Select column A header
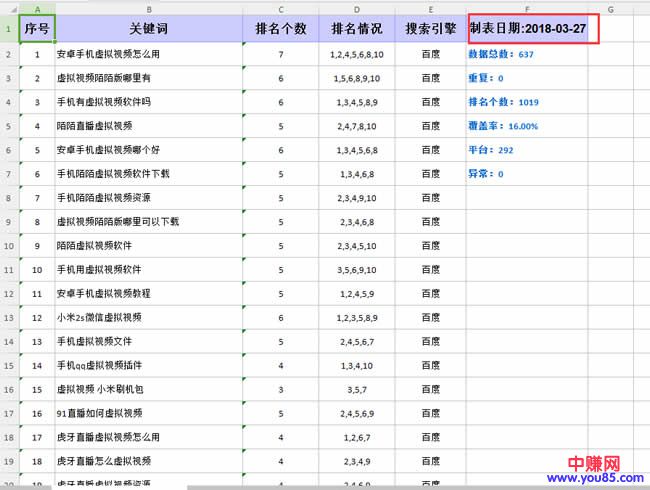Image resolution: width=650 pixels, height=490 pixels. (x=37, y=8)
